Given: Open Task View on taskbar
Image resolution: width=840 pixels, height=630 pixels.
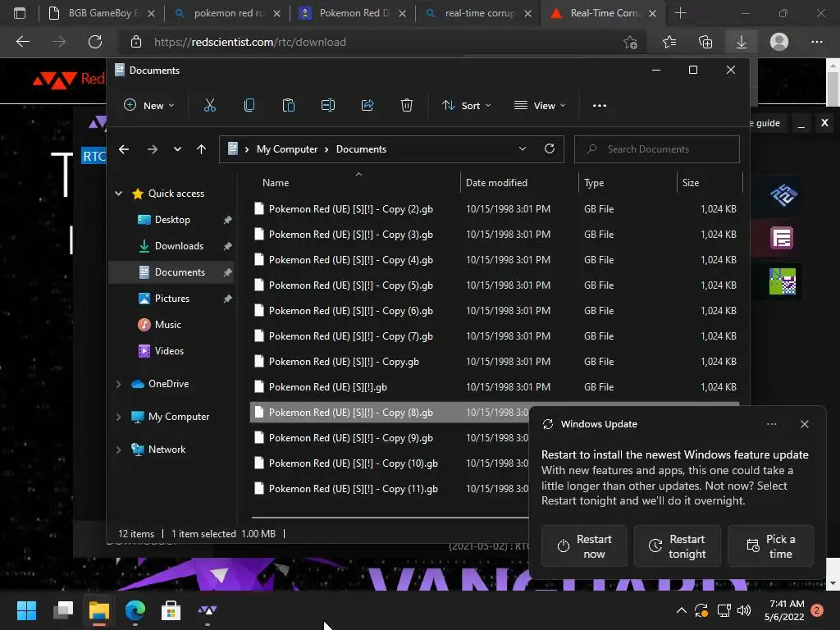Looking at the screenshot, I should (x=63, y=610).
